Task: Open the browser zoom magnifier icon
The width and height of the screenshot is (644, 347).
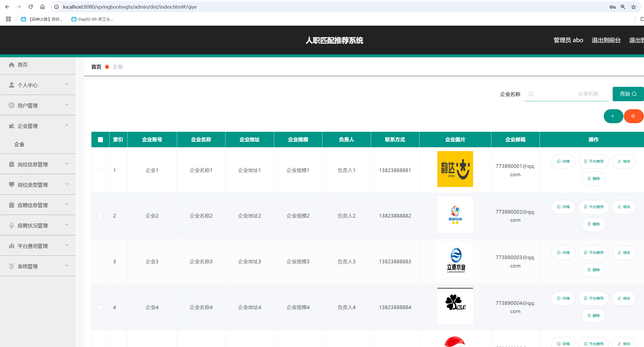Action: tap(623, 7)
